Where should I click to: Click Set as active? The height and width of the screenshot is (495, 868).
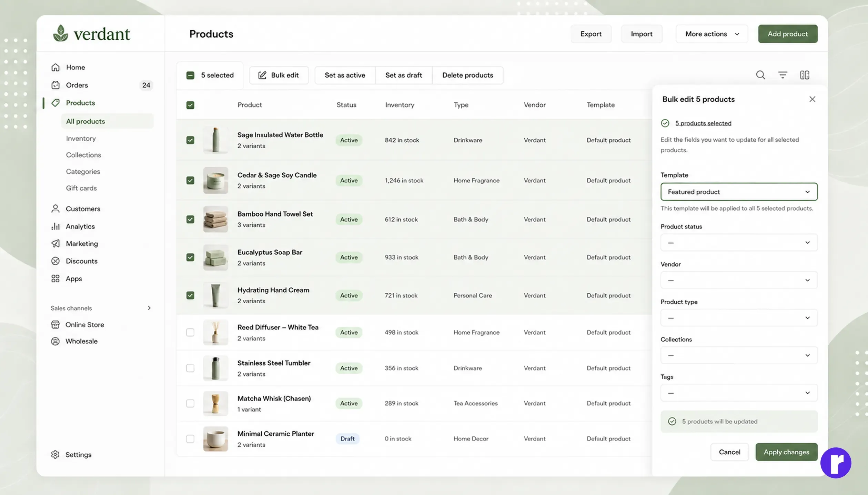345,75
